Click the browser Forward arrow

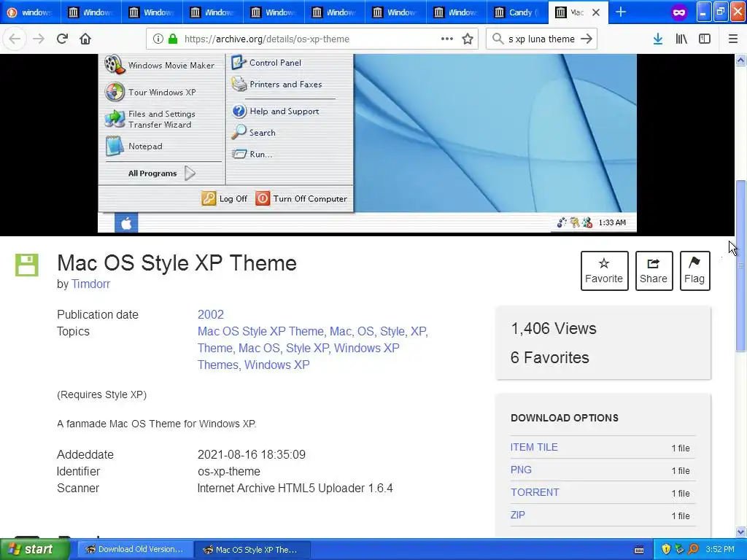[x=38, y=39]
